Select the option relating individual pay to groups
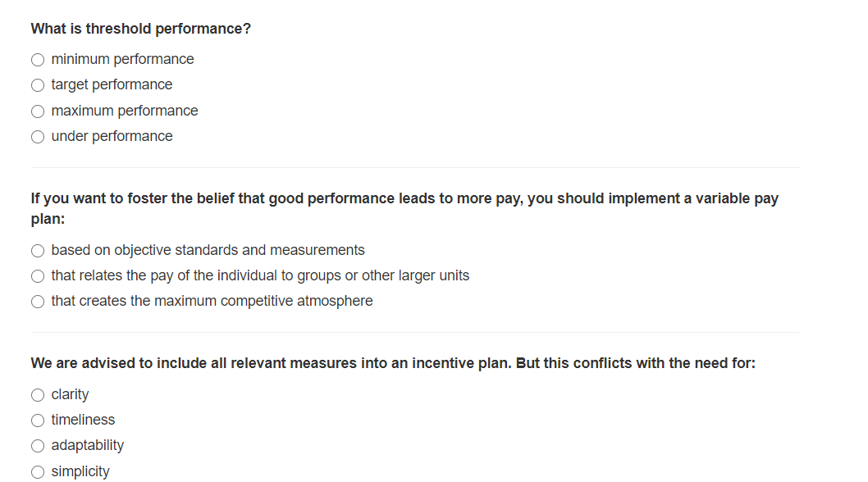 (38, 275)
